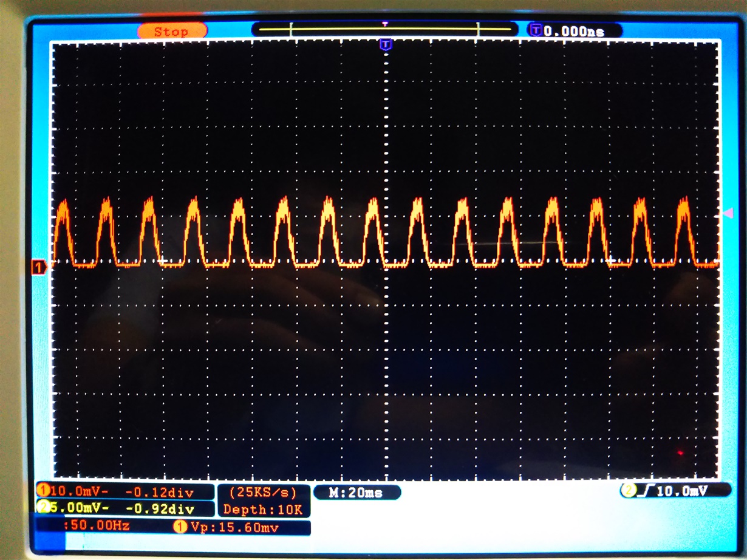Click the yellow channel 2 trigger source badge
Viewport: 747px width, 560px height.
tap(628, 491)
